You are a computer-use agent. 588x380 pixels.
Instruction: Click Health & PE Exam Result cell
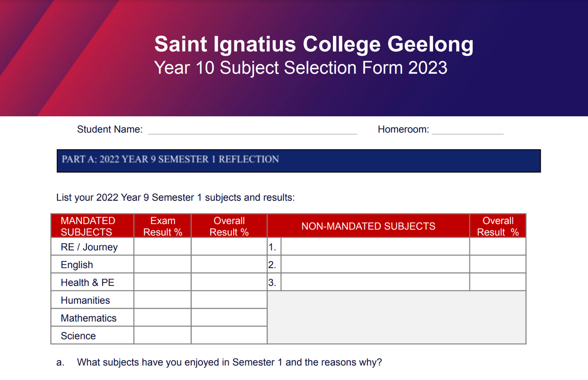click(162, 282)
